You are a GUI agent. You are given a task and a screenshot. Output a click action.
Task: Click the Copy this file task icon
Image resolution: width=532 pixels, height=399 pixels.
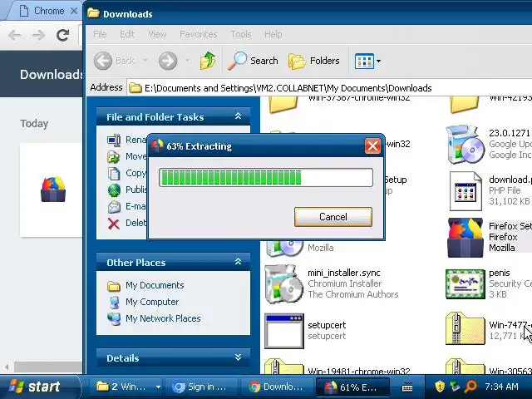pos(114,173)
